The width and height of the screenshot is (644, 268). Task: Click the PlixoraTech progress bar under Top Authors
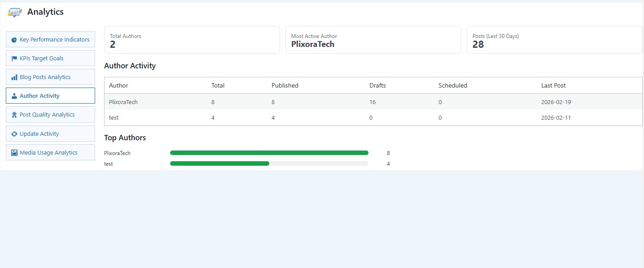[269, 153]
